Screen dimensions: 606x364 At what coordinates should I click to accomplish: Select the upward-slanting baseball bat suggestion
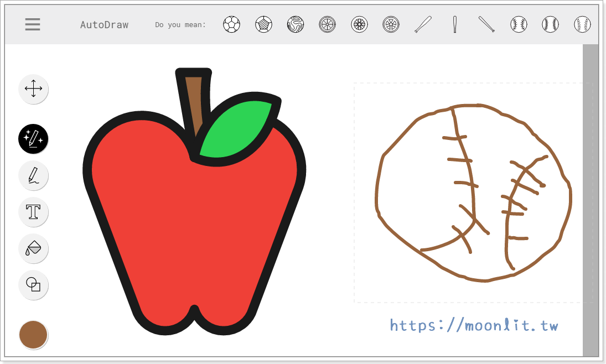pyautogui.click(x=423, y=24)
